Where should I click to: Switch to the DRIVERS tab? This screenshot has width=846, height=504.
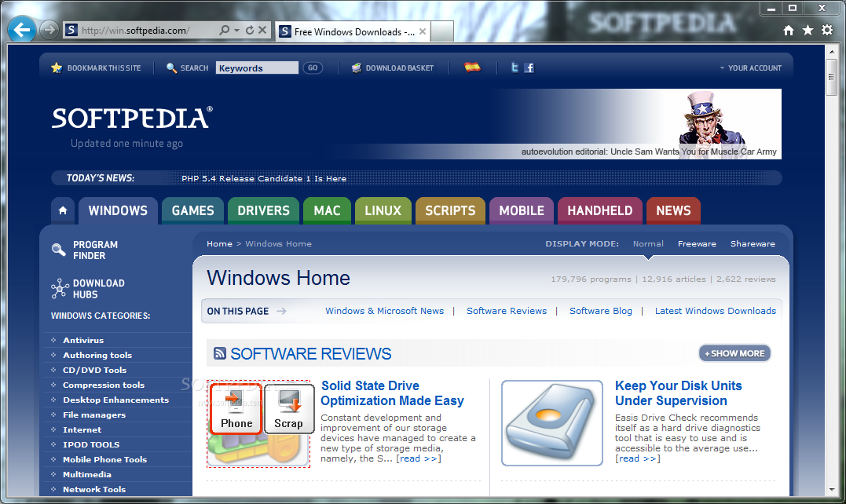point(263,210)
